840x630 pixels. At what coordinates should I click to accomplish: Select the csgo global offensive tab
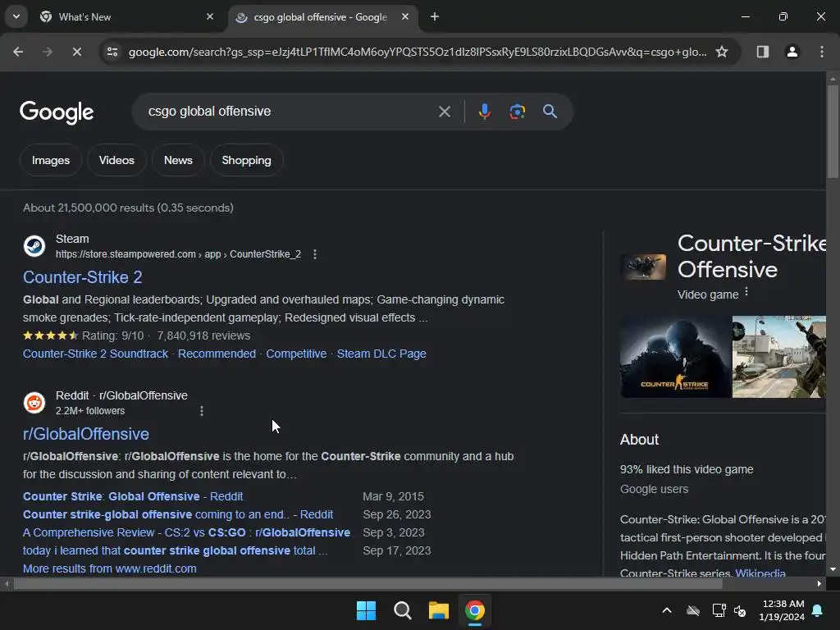[322, 17]
